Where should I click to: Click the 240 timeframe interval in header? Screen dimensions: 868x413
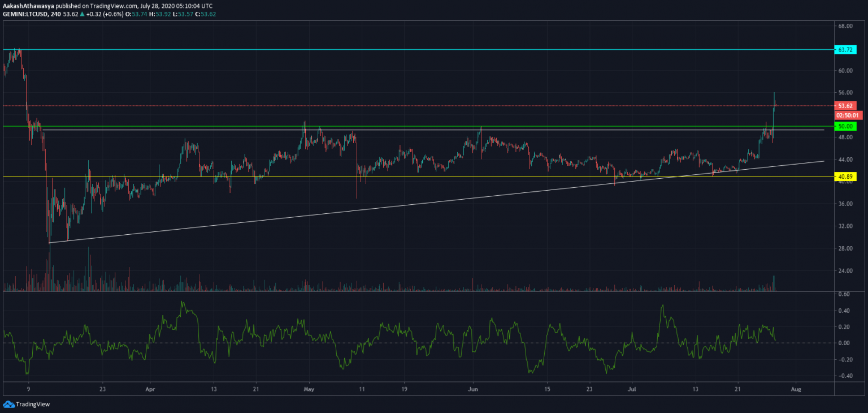tap(57, 14)
